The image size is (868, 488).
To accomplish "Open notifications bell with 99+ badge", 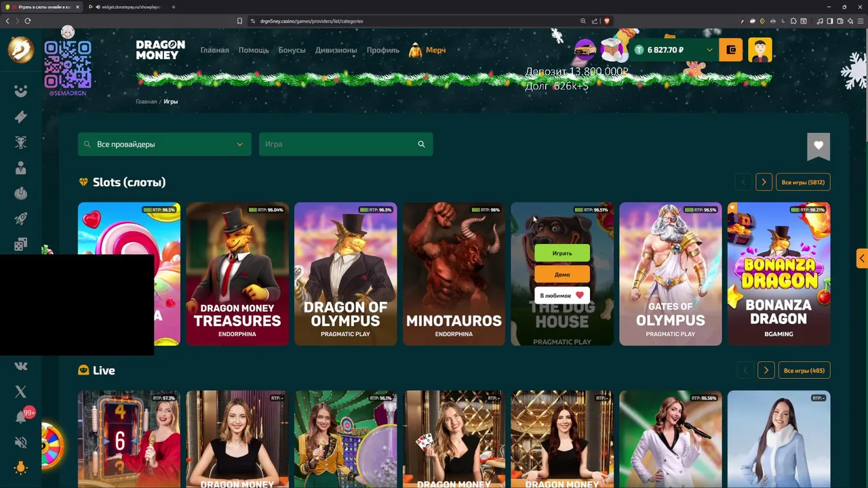I will pyautogui.click(x=21, y=417).
